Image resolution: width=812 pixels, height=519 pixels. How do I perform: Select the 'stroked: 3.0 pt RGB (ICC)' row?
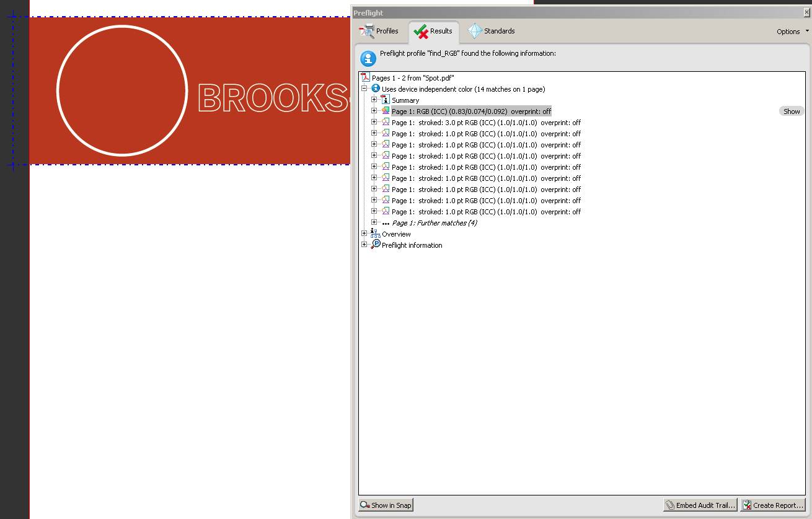click(486, 123)
